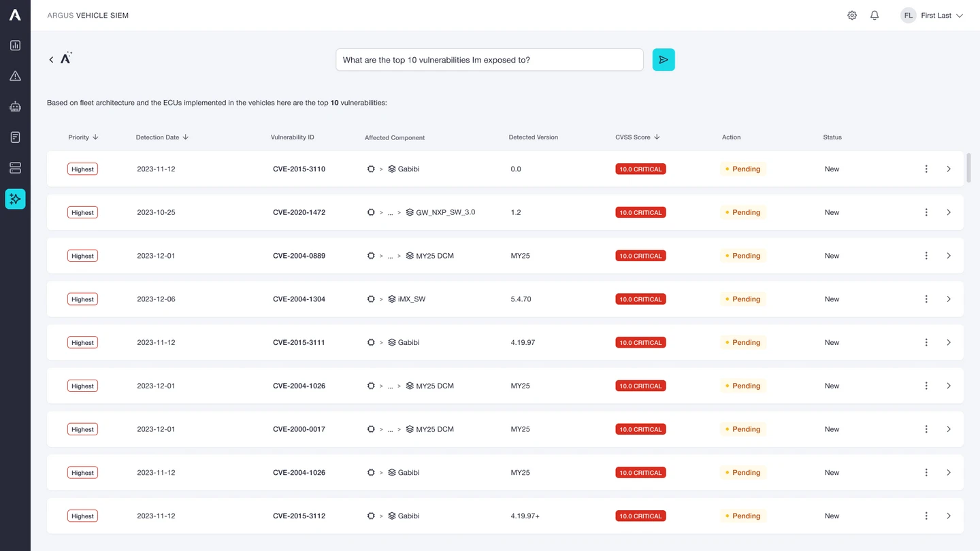The width and height of the screenshot is (980, 551).
Task: Click detected version 5.4.70
Action: (x=521, y=299)
